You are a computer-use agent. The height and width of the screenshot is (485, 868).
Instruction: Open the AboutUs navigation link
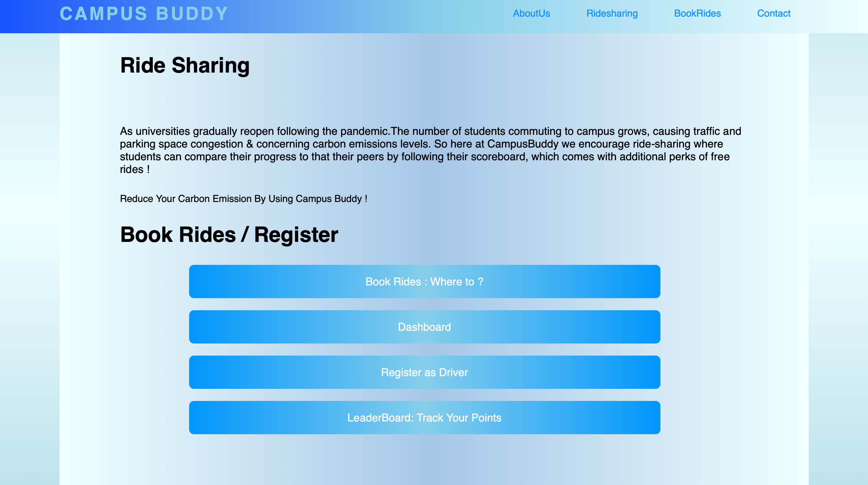click(x=531, y=14)
